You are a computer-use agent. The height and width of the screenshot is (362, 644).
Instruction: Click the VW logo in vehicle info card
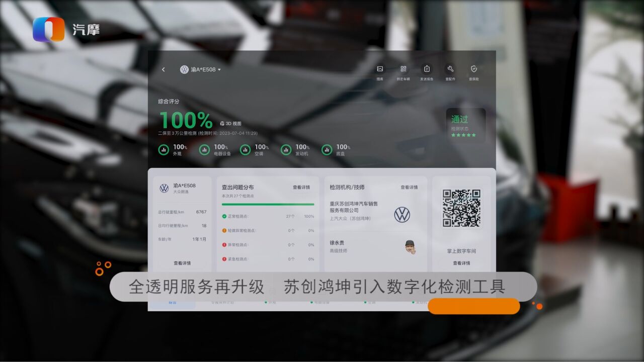[x=164, y=188]
